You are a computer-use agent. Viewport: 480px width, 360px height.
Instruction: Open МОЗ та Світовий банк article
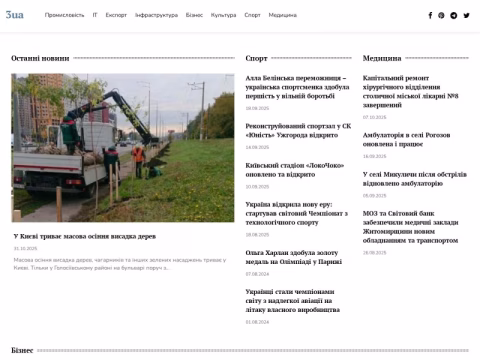click(411, 227)
